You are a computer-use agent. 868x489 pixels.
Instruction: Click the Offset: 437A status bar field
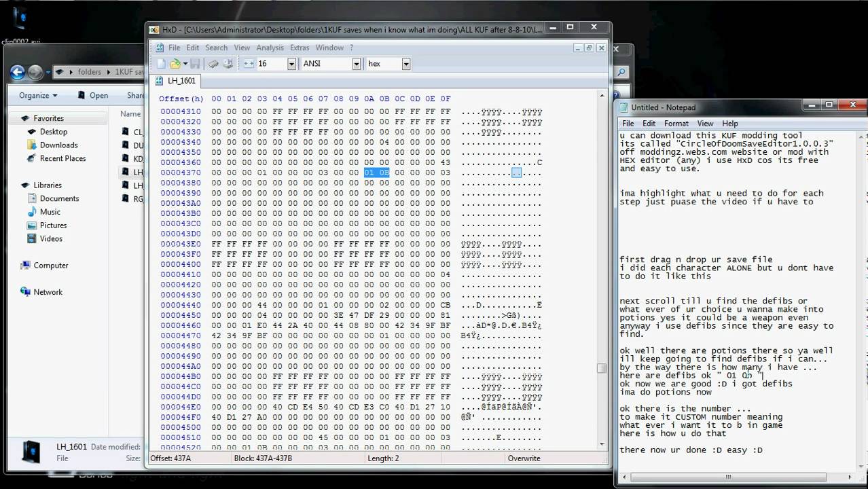(x=170, y=458)
